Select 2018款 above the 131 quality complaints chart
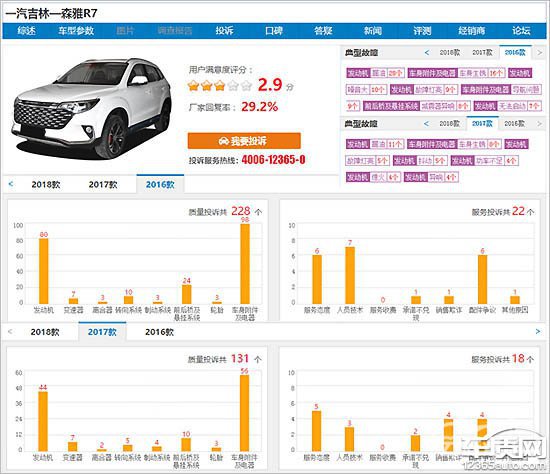The image size is (550, 474). (x=45, y=332)
